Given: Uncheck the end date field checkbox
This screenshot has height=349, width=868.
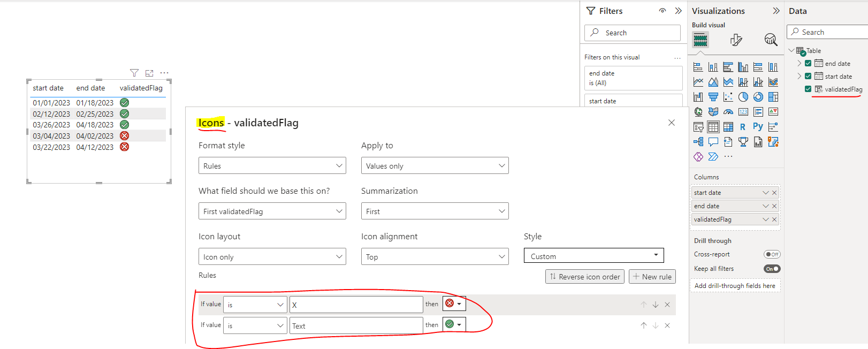Looking at the screenshot, I should pyautogui.click(x=808, y=63).
